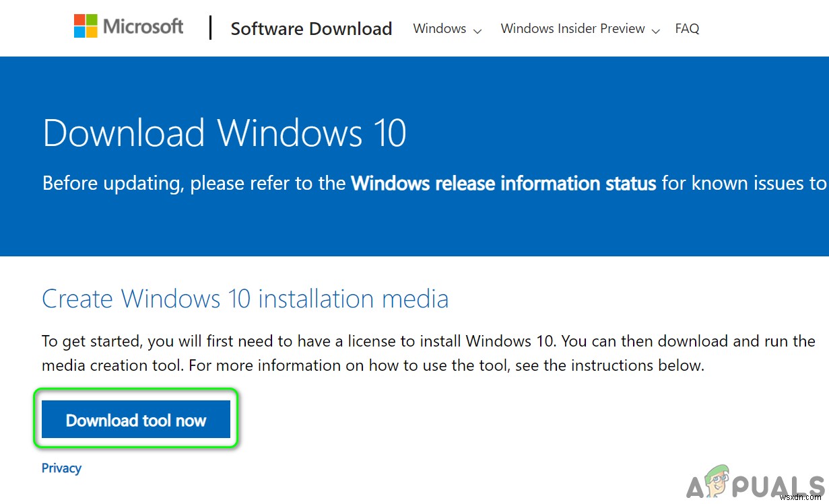Click the Windows menu text label
Screen dimensions: 829x504
tap(439, 28)
